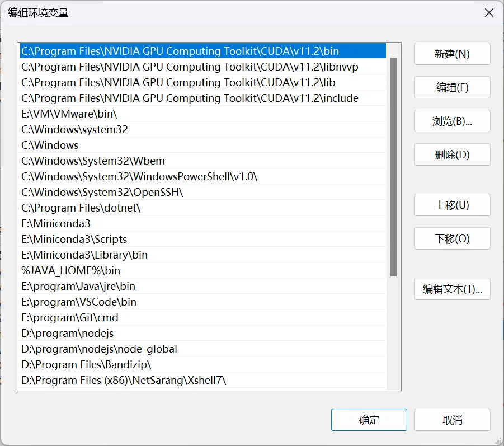Open 编辑文本(T)... text editor
Screen dimensions: 504x446
point(452,289)
